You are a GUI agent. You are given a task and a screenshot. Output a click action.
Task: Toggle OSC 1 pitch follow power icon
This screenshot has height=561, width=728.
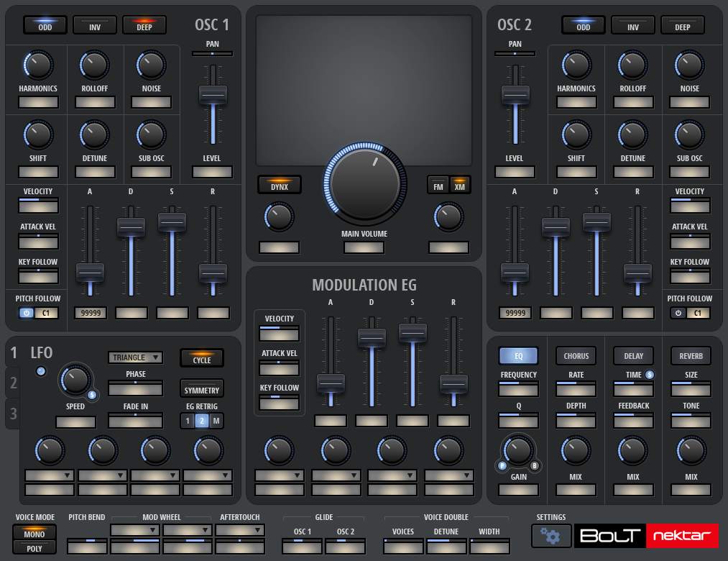[x=26, y=314]
